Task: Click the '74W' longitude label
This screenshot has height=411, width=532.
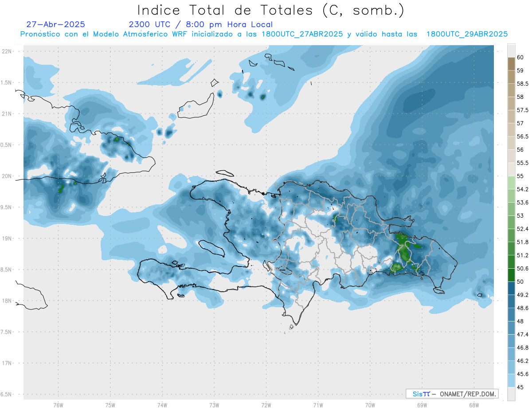Action: point(162,405)
